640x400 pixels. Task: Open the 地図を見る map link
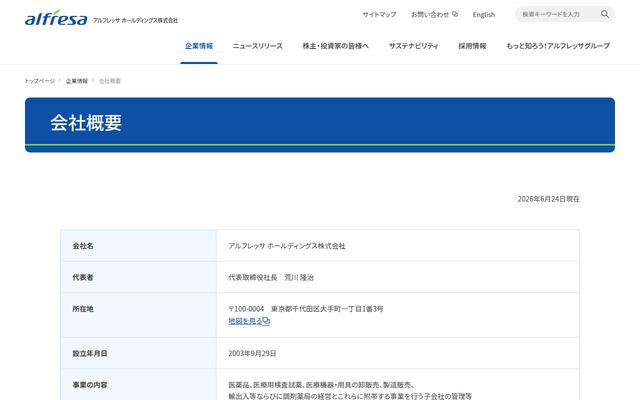point(245,321)
